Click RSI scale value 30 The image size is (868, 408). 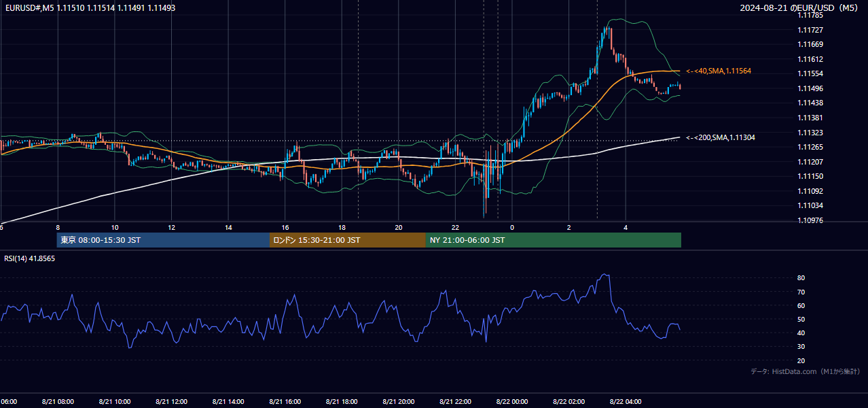pos(801,347)
